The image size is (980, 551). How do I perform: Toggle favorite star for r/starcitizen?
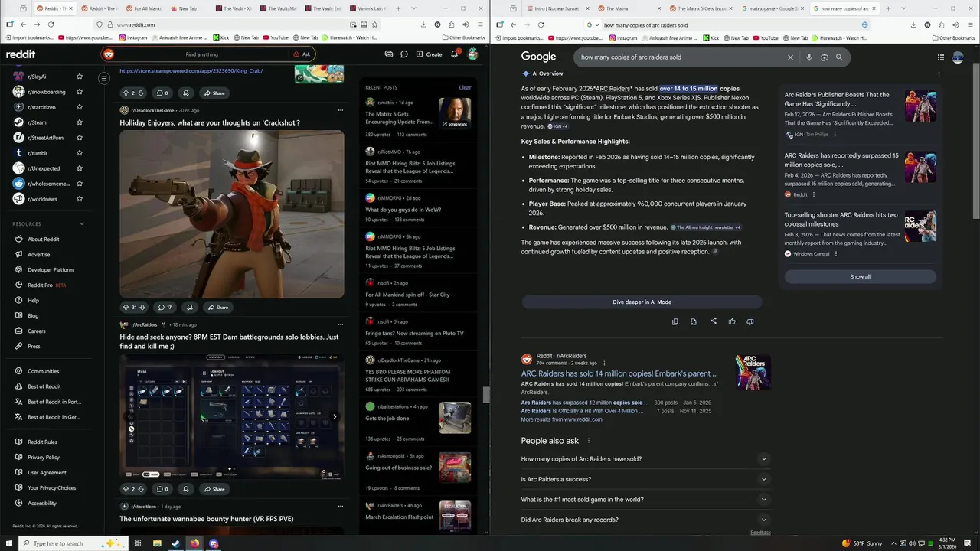tap(80, 107)
